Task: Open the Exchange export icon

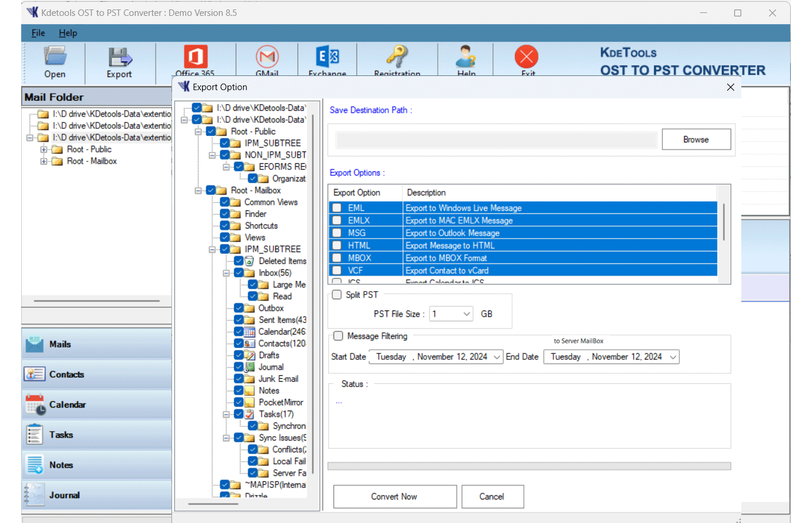Action: (327, 57)
